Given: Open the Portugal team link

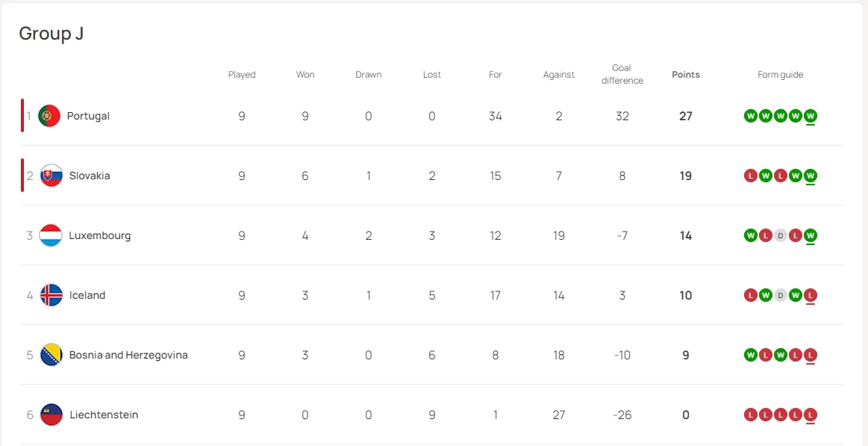Looking at the screenshot, I should click(88, 116).
